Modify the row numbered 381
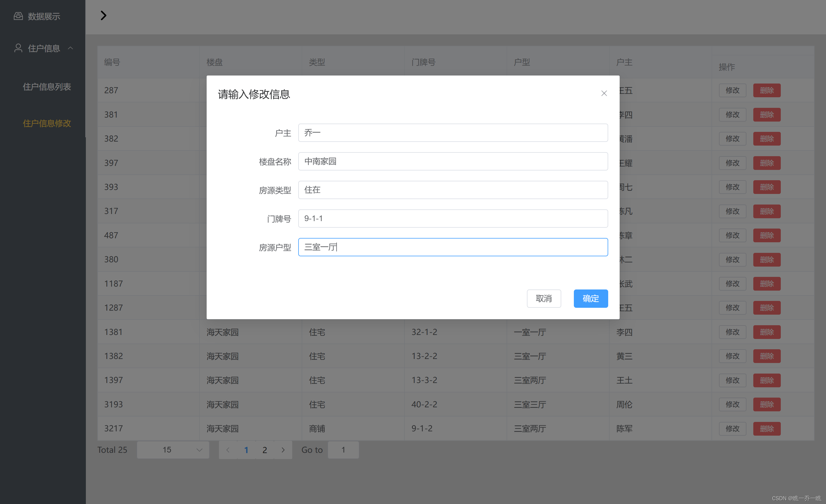 732,115
